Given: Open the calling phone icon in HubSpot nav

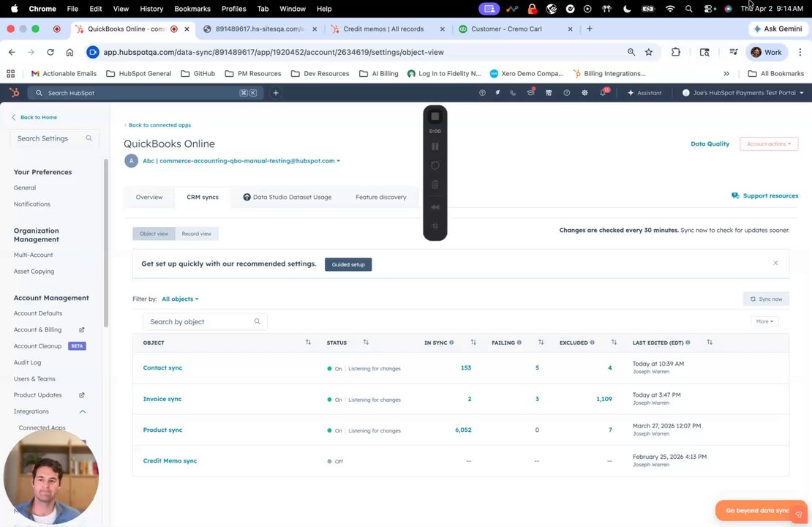Looking at the screenshot, I should click(513, 93).
